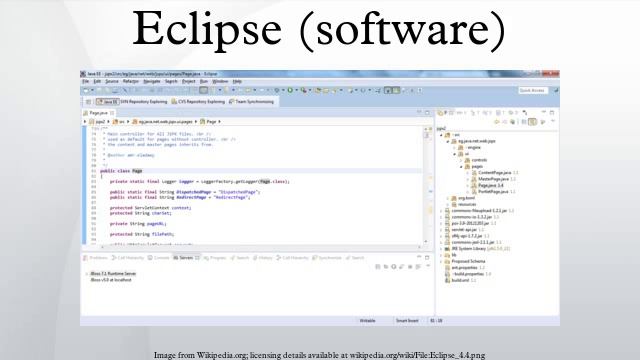Open the explorer View Menu dropdown
The height and width of the screenshot is (360, 640).
[553, 122]
